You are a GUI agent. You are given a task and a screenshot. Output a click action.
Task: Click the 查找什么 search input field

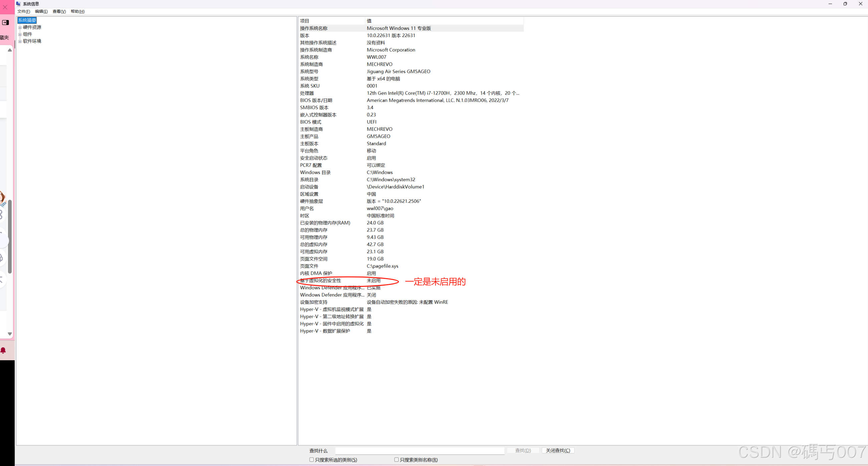click(x=419, y=451)
